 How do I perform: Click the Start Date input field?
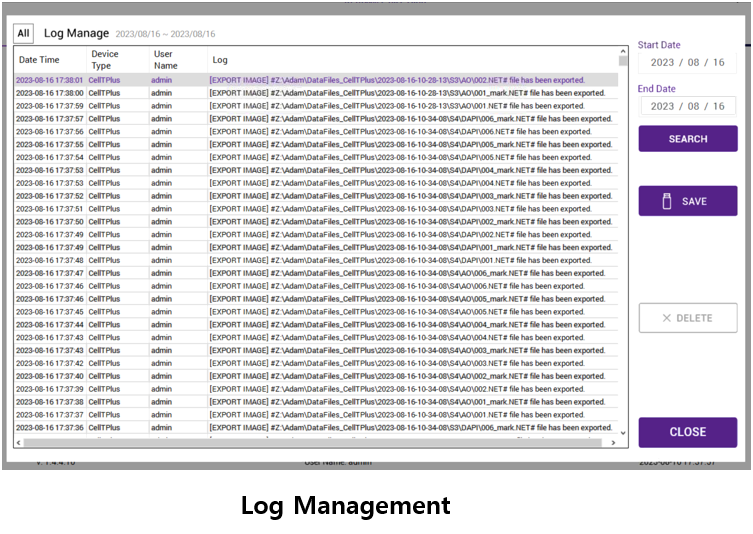tap(687, 62)
